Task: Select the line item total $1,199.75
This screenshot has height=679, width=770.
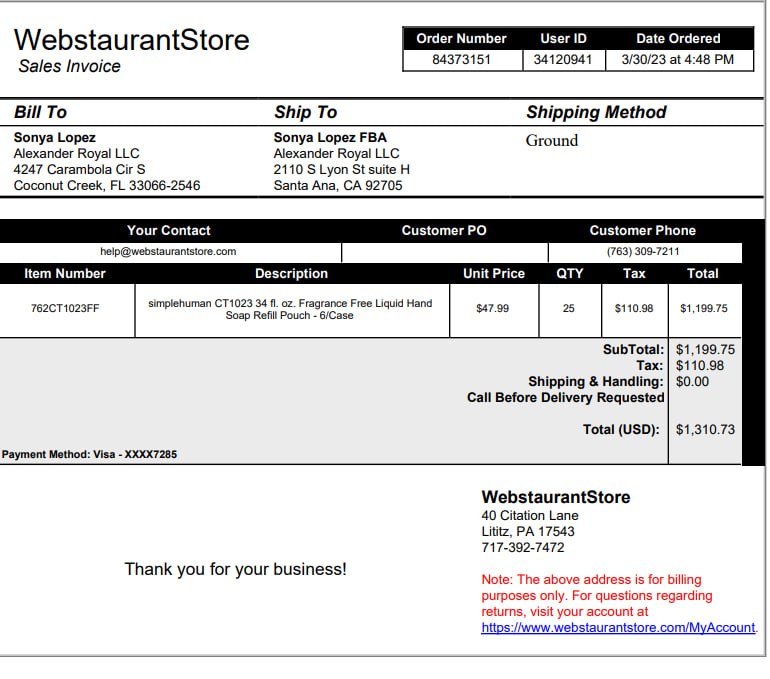Action: [704, 308]
